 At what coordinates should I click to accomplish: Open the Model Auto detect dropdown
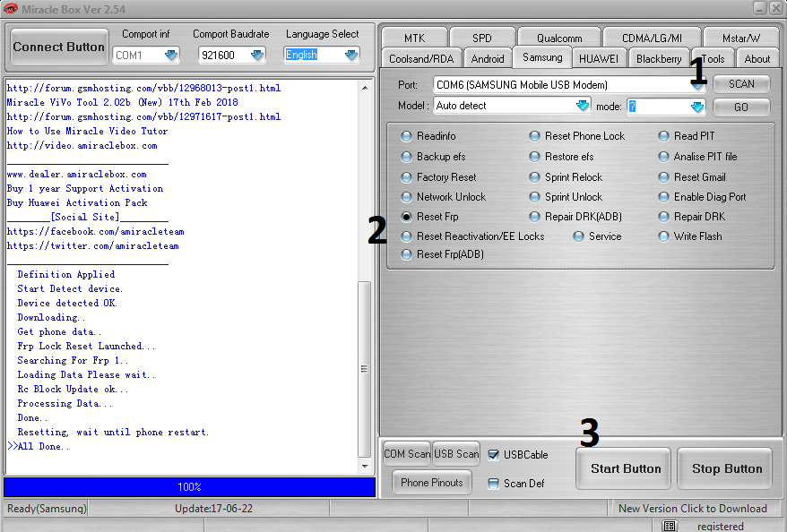point(583,106)
